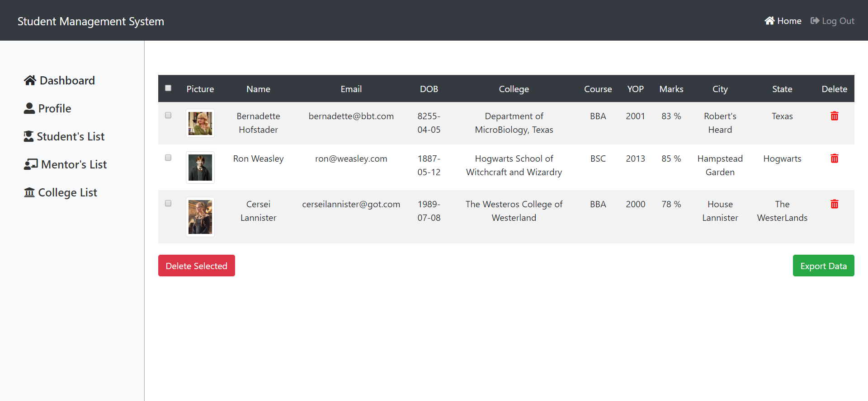Click the city Robert's Heard
The height and width of the screenshot is (401, 868).
[x=720, y=123]
